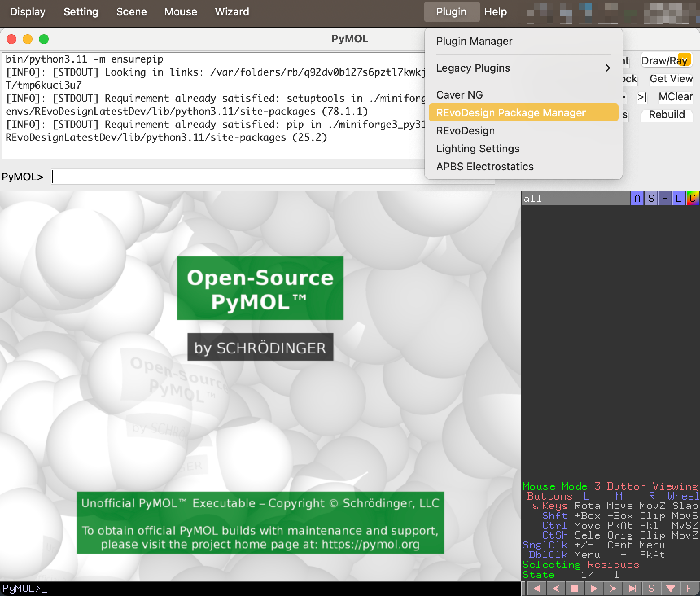Open the Wizard menu
Screen dimensions: 700x596
(232, 12)
